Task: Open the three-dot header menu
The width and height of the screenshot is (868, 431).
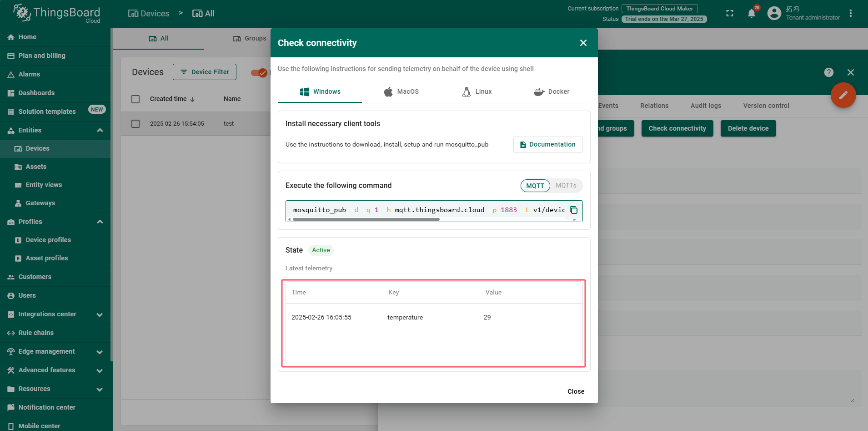Action: click(x=851, y=13)
